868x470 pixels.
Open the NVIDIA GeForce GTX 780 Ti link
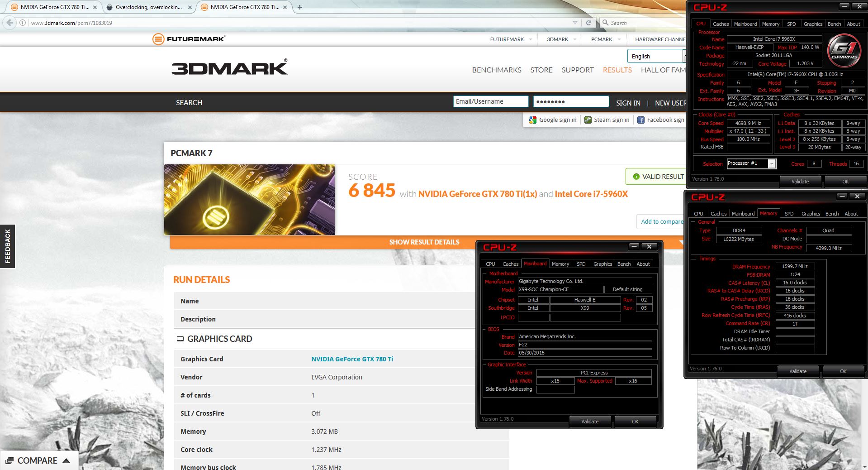pyautogui.click(x=352, y=359)
